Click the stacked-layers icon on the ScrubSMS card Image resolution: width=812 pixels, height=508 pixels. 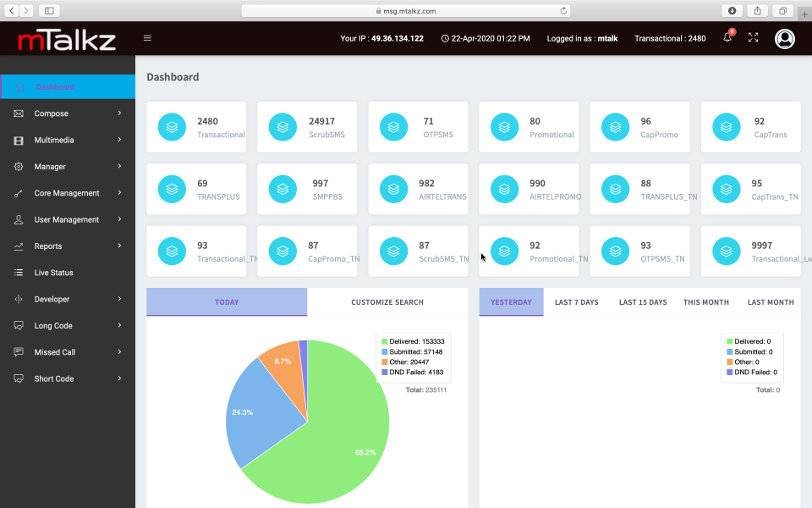pyautogui.click(x=282, y=126)
